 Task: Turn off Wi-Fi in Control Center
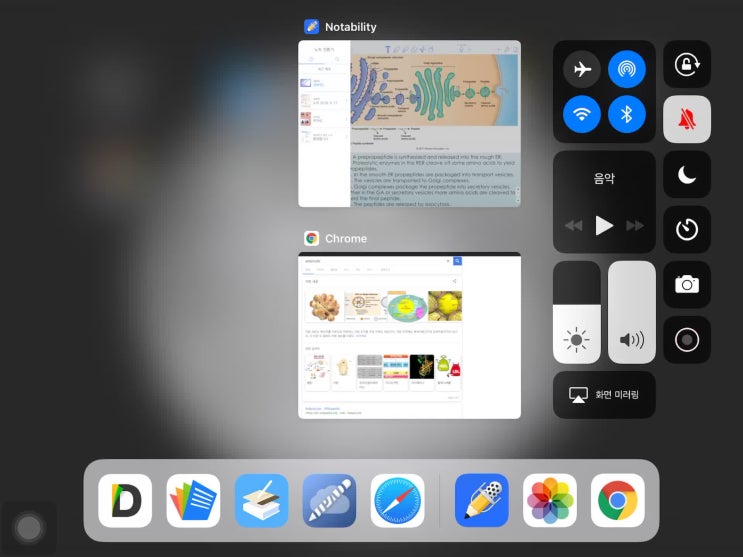tap(582, 114)
